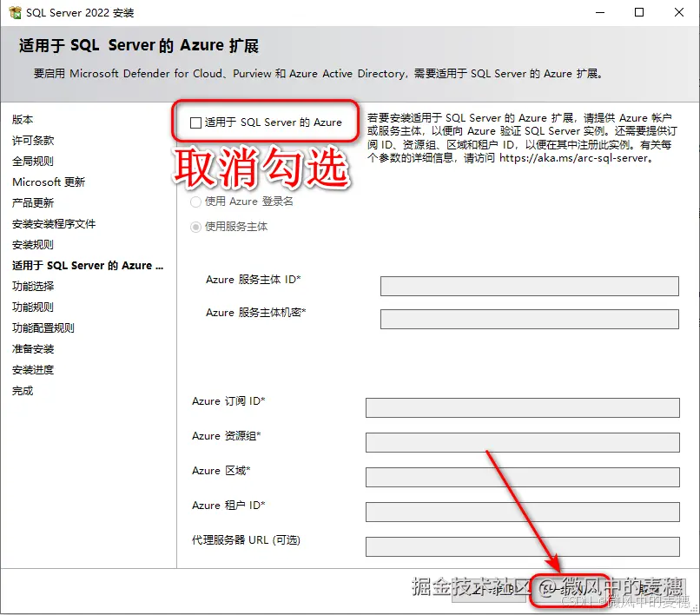The image size is (700, 615).
Task: Click the Azure service principal ID field
Action: point(530,286)
